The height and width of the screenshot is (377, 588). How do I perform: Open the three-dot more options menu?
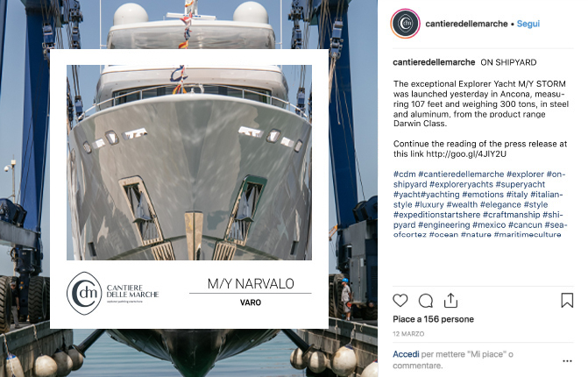(567, 361)
